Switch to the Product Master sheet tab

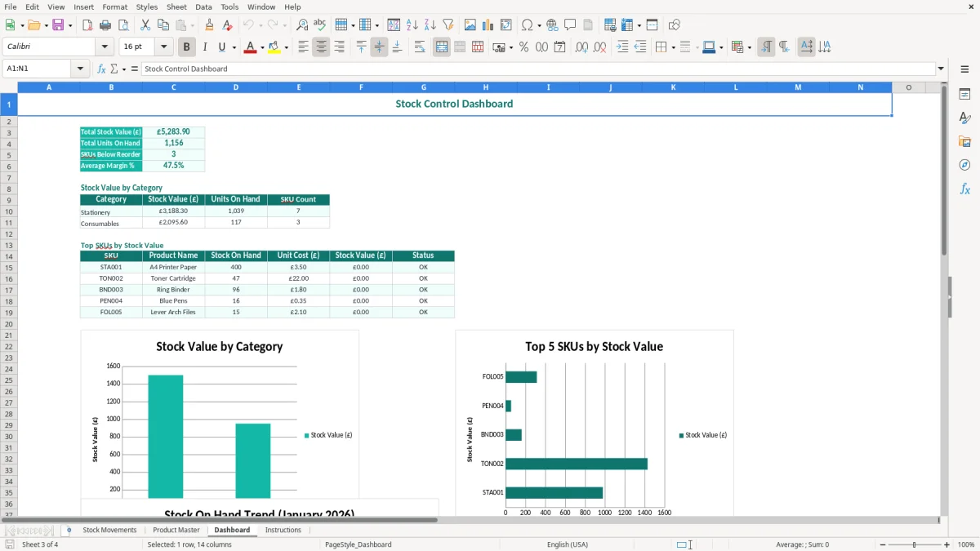click(x=176, y=530)
